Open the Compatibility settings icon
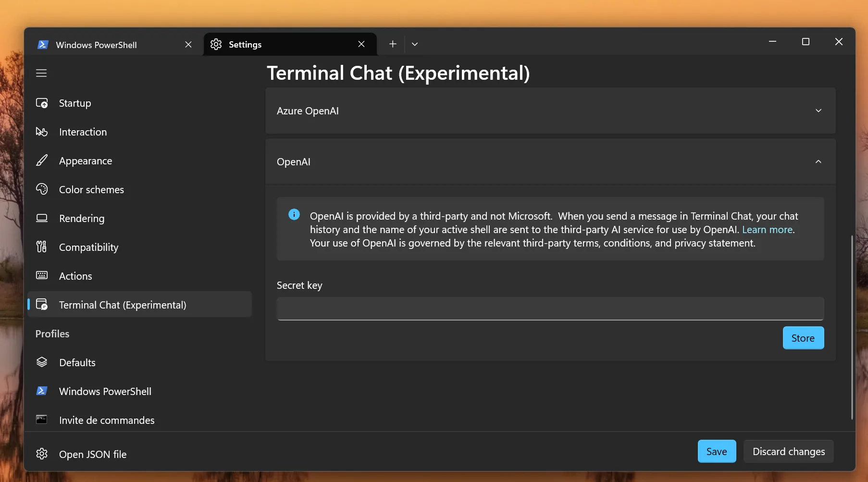Screen dimensions: 868x482 [x=42, y=247]
